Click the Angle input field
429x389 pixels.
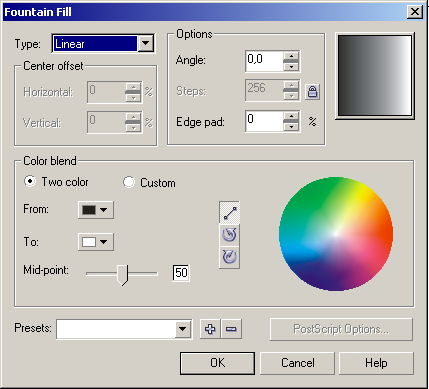(264, 61)
